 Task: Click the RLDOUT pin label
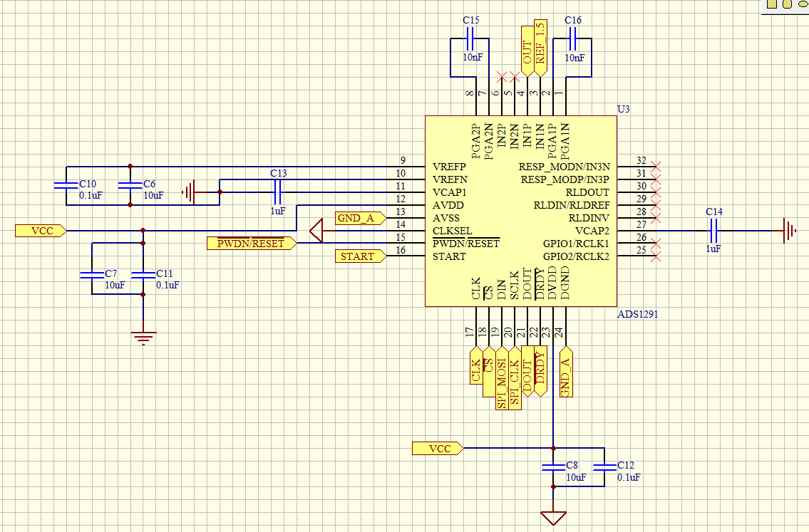587,192
